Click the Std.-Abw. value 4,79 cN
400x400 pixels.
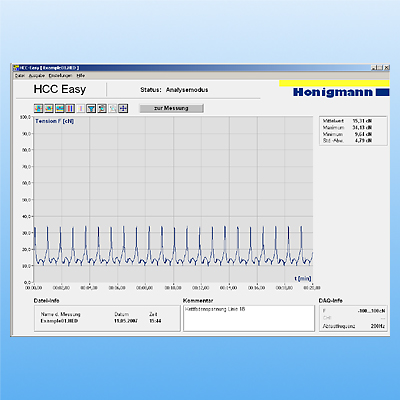363,141
